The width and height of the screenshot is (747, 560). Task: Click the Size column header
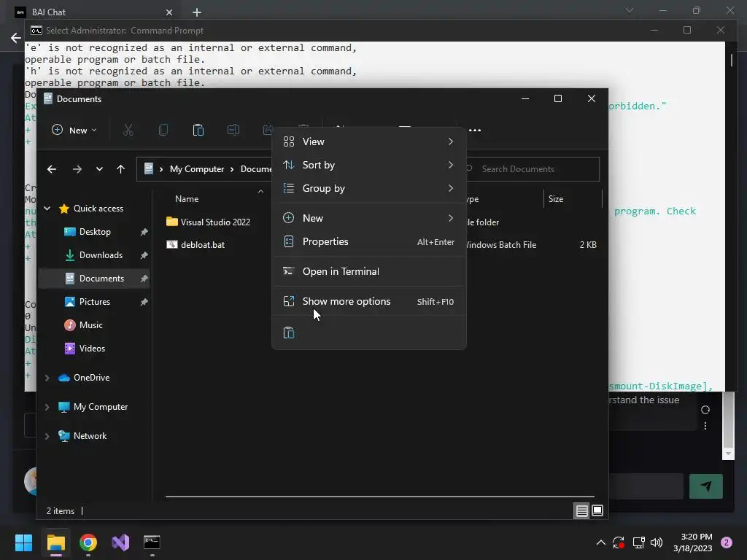[x=555, y=199]
